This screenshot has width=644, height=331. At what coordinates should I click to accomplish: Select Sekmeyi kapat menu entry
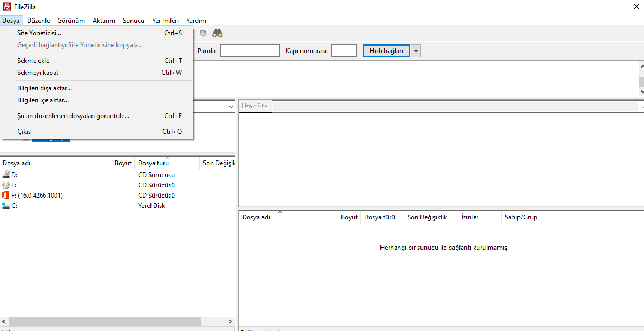click(x=97, y=73)
